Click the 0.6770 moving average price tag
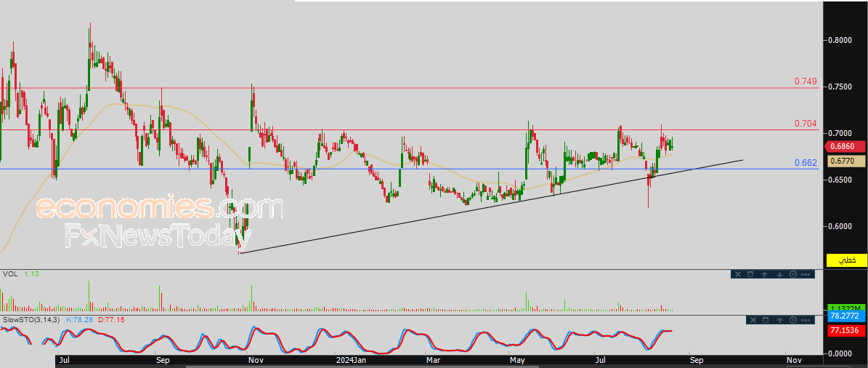Image resolution: width=868 pixels, height=368 pixels. 846,160
